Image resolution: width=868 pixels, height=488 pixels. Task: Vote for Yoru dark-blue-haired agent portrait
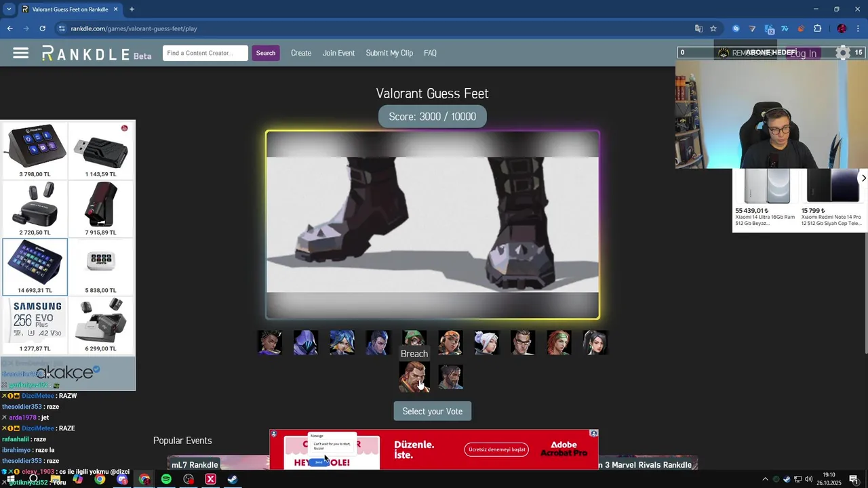point(378,342)
